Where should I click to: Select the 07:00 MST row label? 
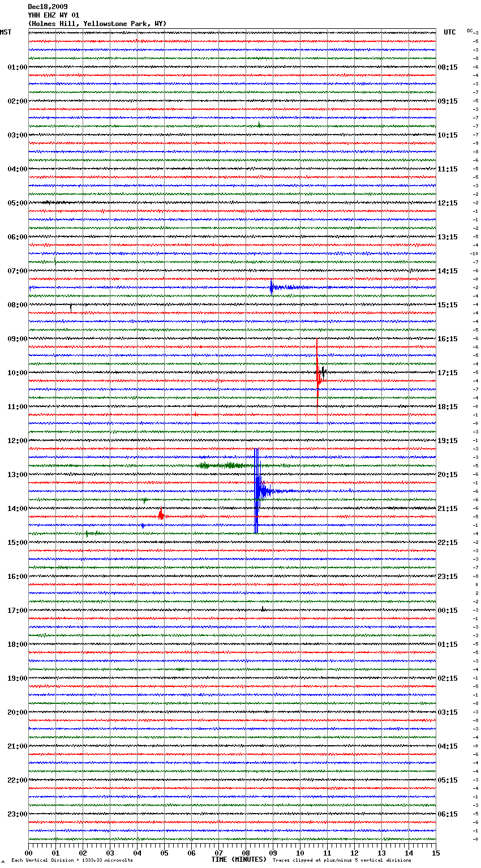[x=18, y=271]
